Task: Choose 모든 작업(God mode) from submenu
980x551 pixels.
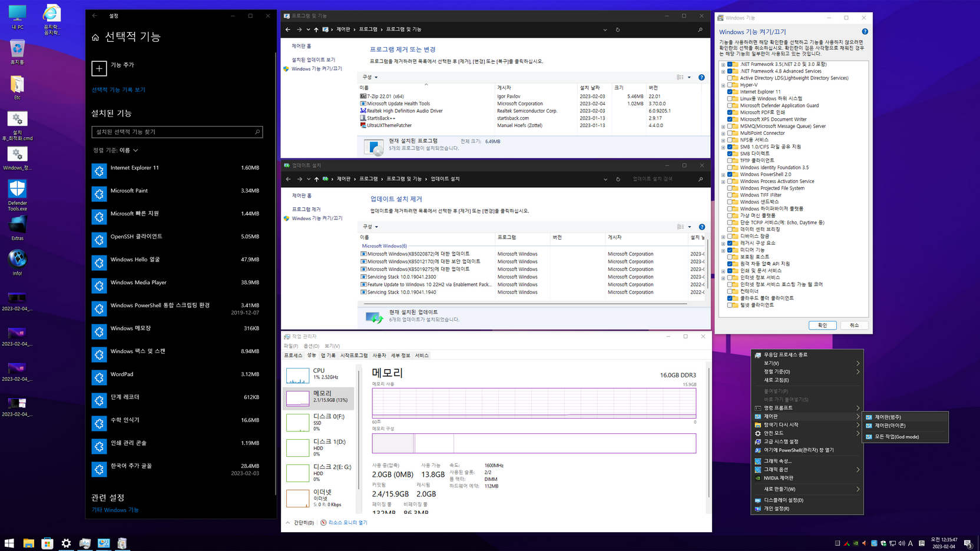Action: click(905, 437)
